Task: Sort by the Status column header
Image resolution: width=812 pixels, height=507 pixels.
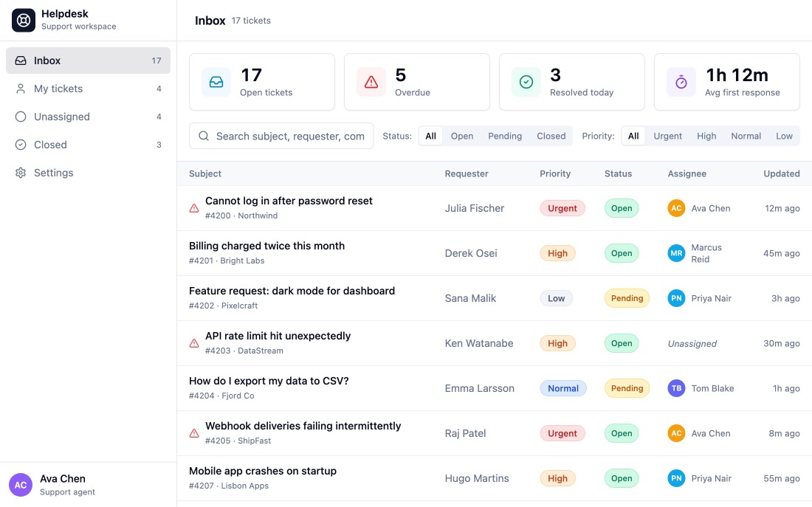Action: coord(618,173)
